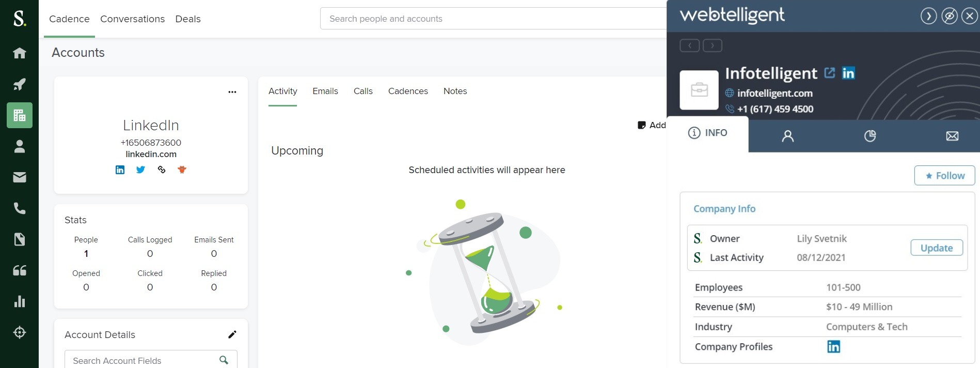Open the infotelligent.com website link
This screenshot has width=980, height=368.
(x=774, y=93)
